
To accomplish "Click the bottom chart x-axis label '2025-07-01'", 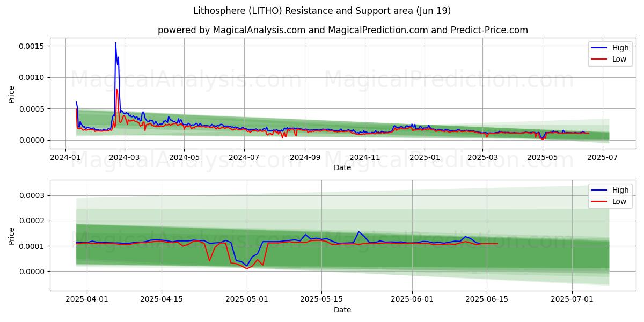I will pyautogui.click(x=572, y=300).
